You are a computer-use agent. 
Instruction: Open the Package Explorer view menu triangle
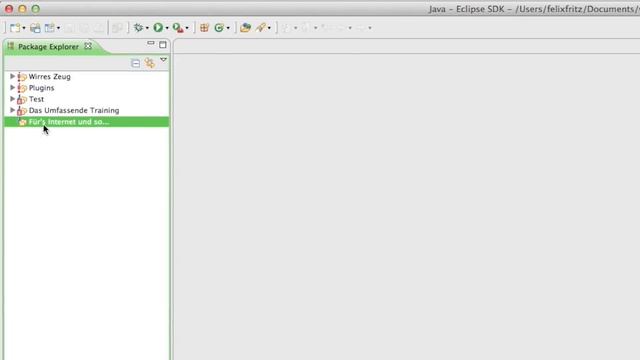tap(163, 60)
